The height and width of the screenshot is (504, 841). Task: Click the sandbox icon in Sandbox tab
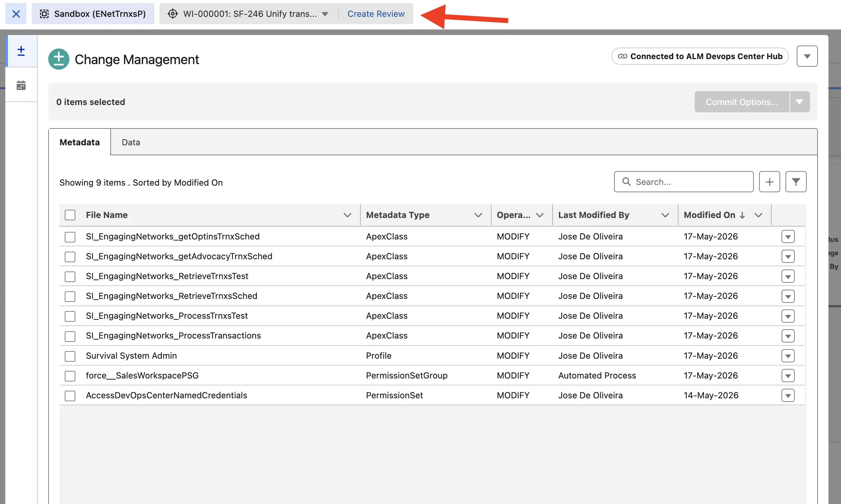click(44, 14)
